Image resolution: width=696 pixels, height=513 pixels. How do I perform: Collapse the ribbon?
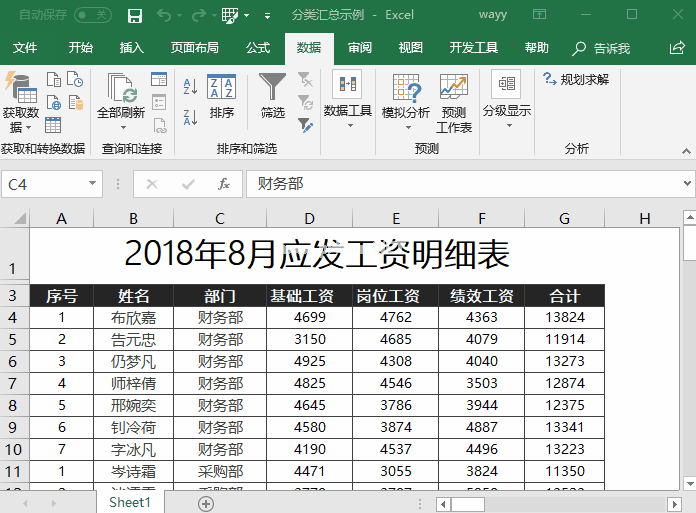click(686, 151)
